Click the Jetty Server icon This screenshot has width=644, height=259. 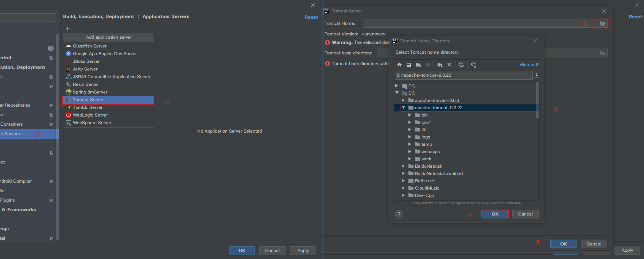click(x=69, y=69)
